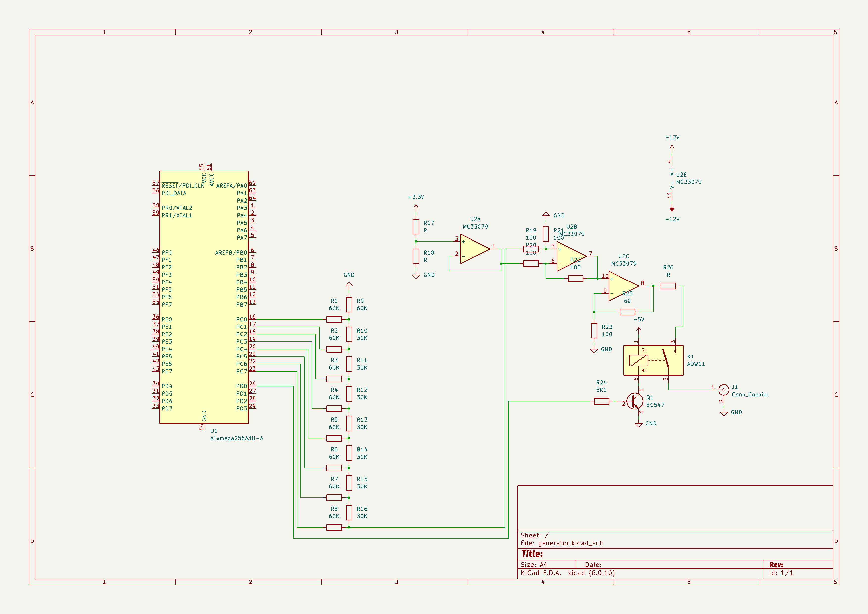Select resistor R24 5K1 symbol
This screenshot has height=614, width=868.
coord(601,401)
